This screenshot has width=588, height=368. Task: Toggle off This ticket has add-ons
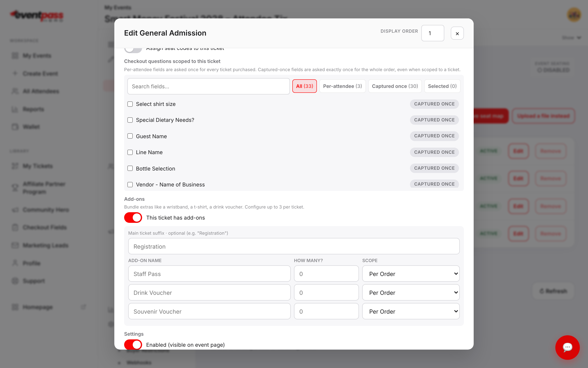pos(133,218)
